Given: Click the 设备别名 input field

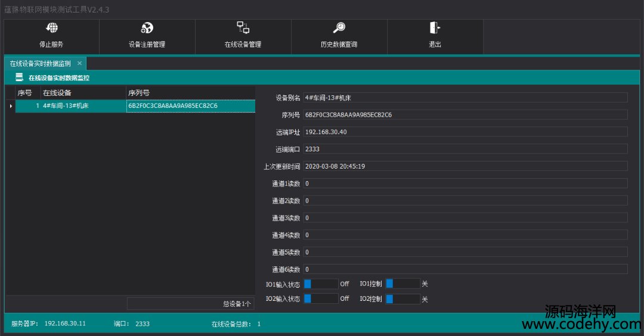Looking at the screenshot, I should (465, 98).
